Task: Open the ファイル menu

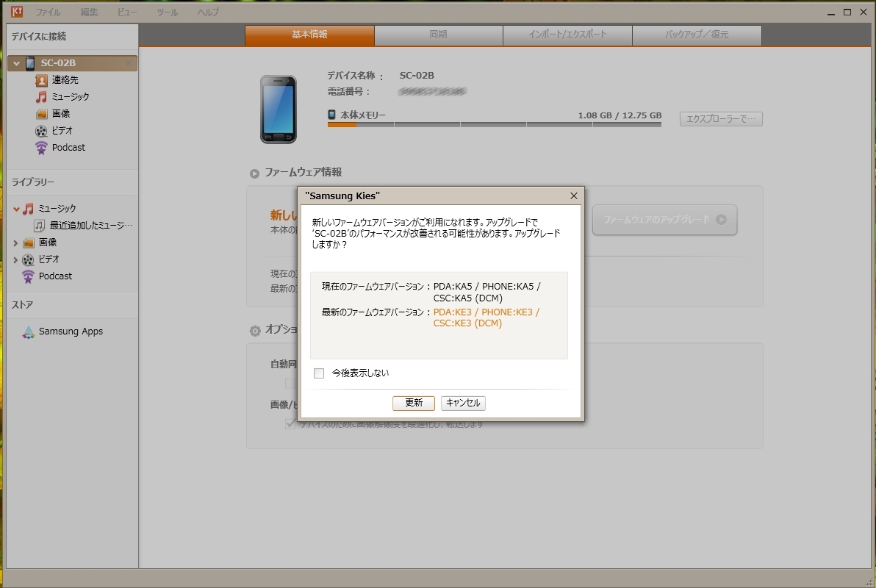Action: point(48,12)
